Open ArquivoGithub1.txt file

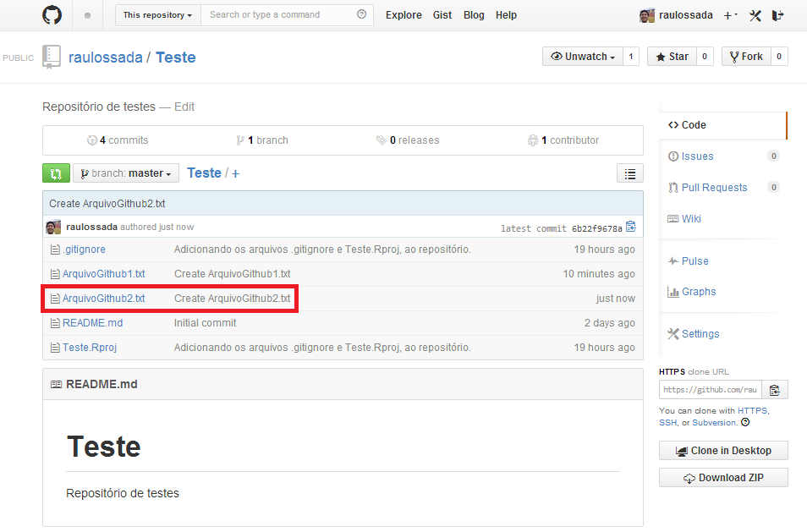point(103,274)
